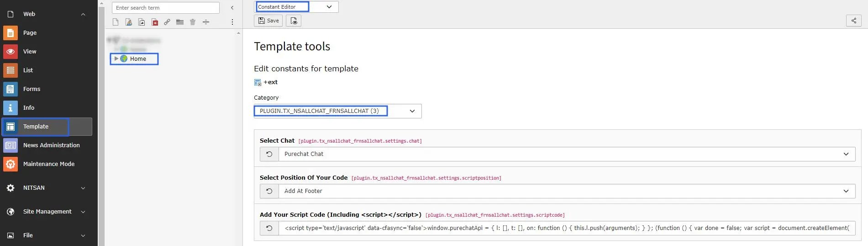Click the Enter search term field
868x246 pixels.
click(x=166, y=8)
